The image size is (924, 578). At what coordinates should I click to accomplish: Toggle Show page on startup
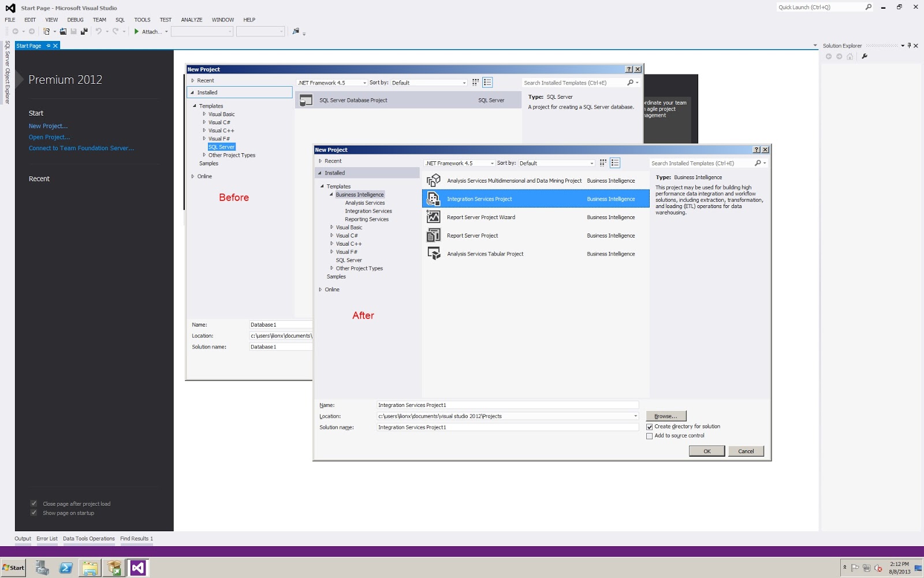(33, 513)
